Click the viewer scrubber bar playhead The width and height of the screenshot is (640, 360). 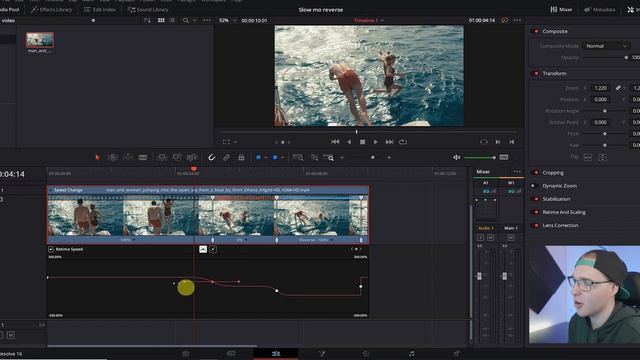tap(356, 132)
